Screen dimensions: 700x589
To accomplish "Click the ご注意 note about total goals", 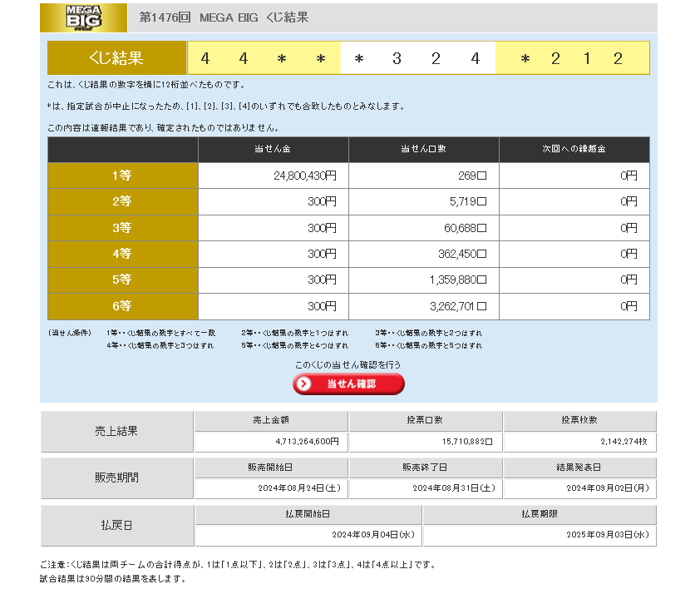I will [x=238, y=565].
